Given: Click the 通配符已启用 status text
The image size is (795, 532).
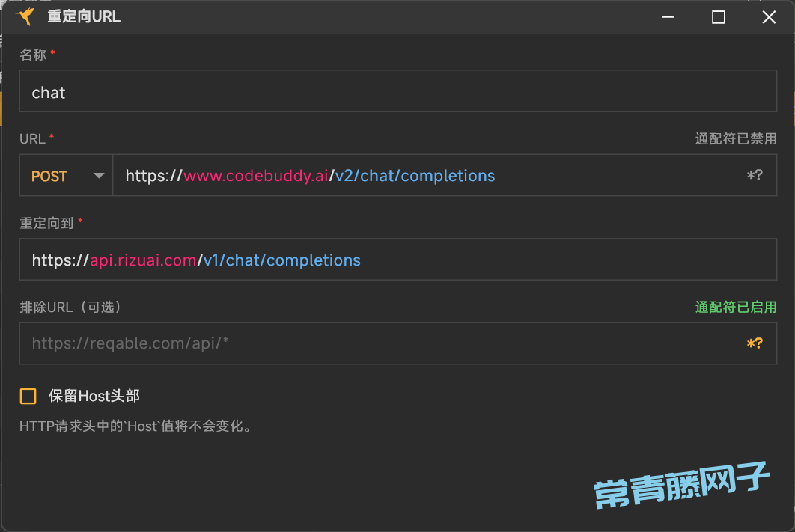Looking at the screenshot, I should 735,307.
